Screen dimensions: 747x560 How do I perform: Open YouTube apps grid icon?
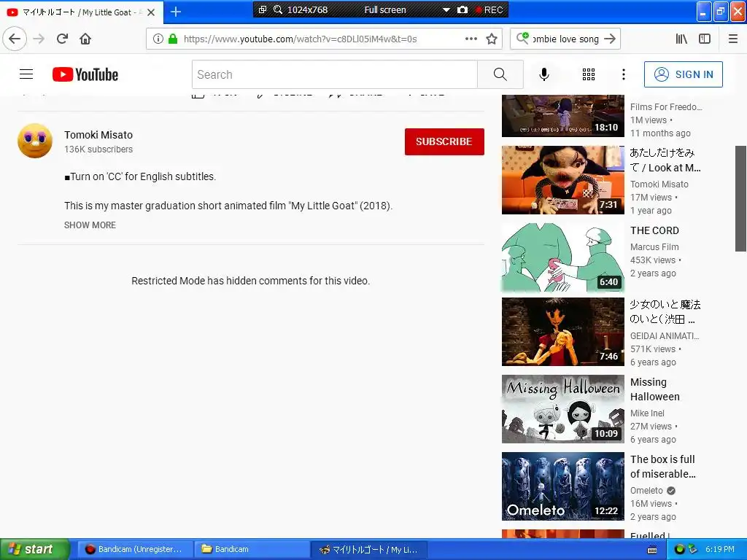[589, 74]
